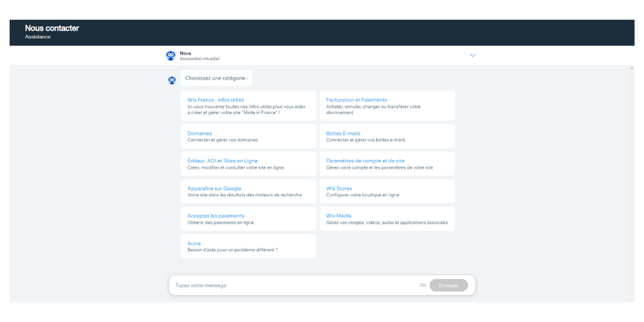Click "Assistant(e) virtuel(le)" label
The height and width of the screenshot is (322, 644).
point(200,58)
